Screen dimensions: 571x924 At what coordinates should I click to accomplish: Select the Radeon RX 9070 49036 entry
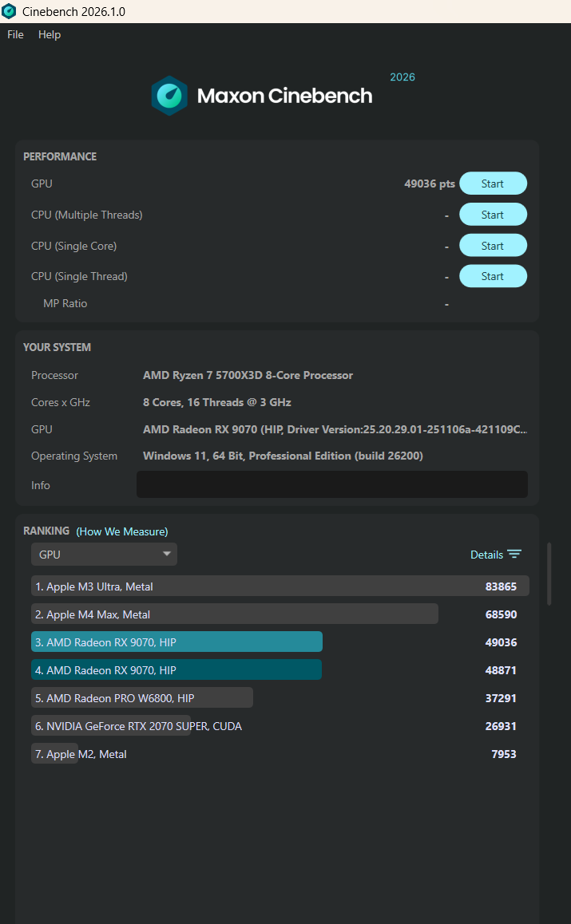(176, 642)
